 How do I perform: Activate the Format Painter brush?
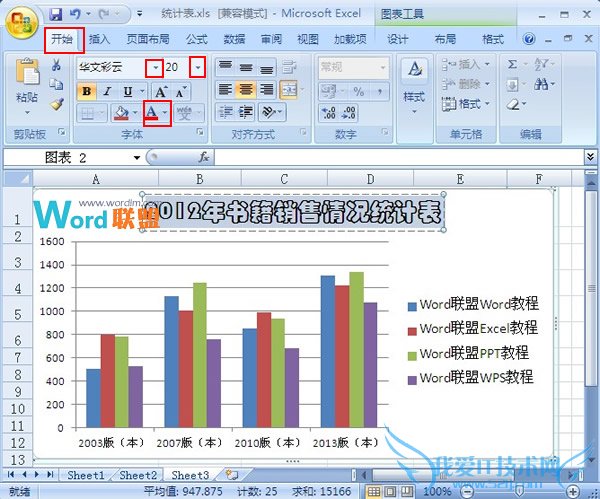(57, 104)
